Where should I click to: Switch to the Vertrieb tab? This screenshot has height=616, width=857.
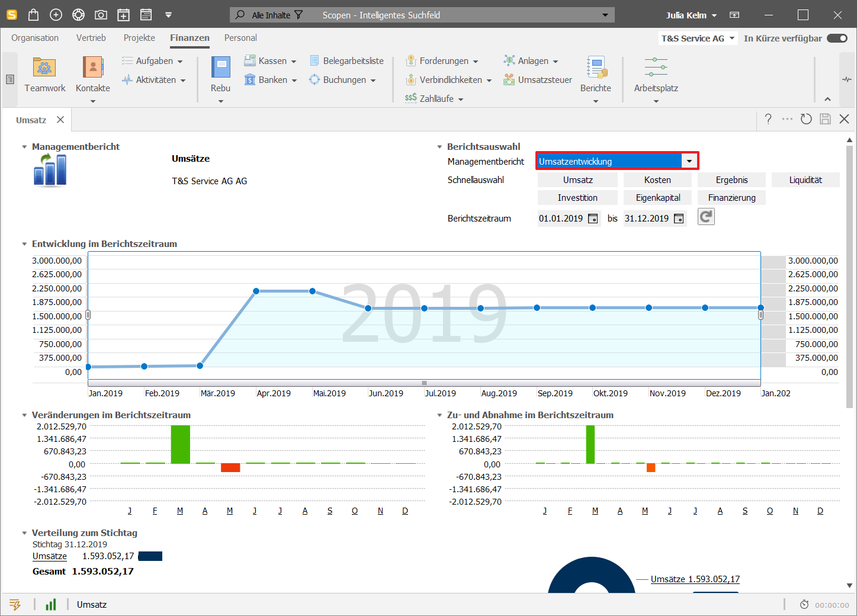click(91, 38)
